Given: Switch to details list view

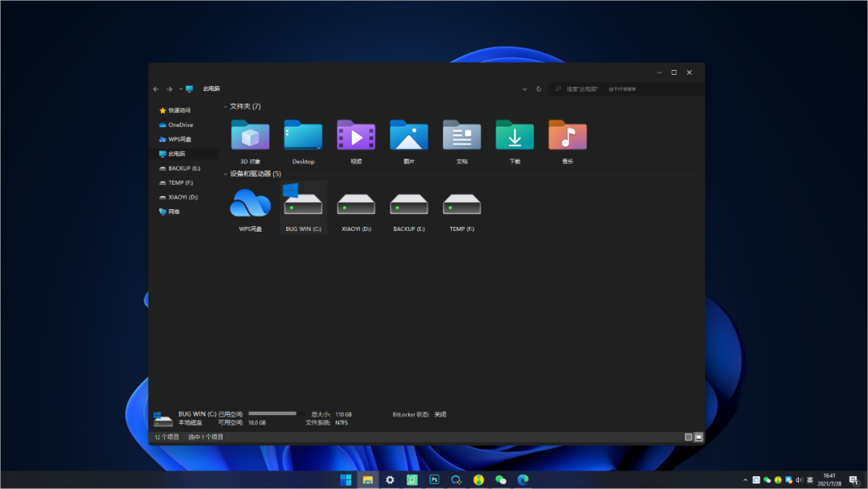Looking at the screenshot, I should 688,437.
